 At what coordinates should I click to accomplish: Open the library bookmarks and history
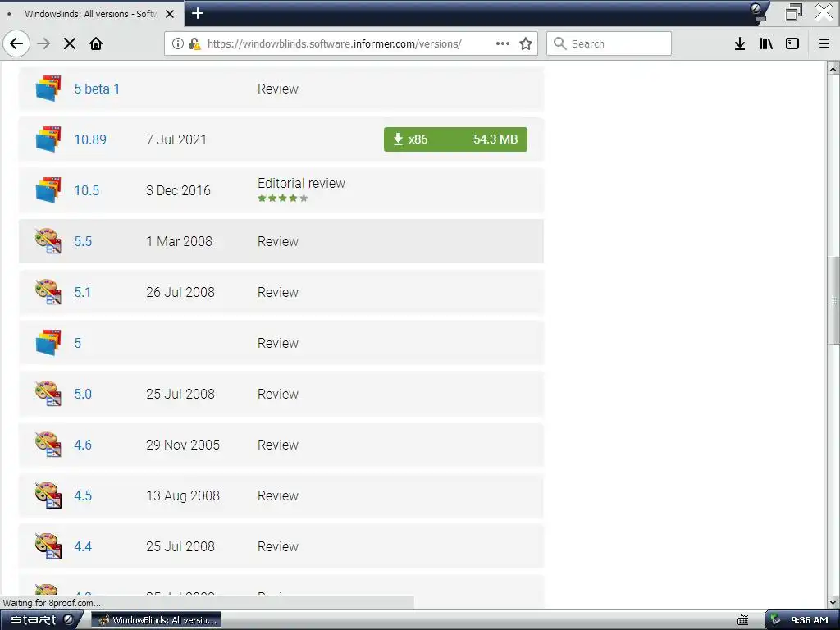click(x=766, y=43)
